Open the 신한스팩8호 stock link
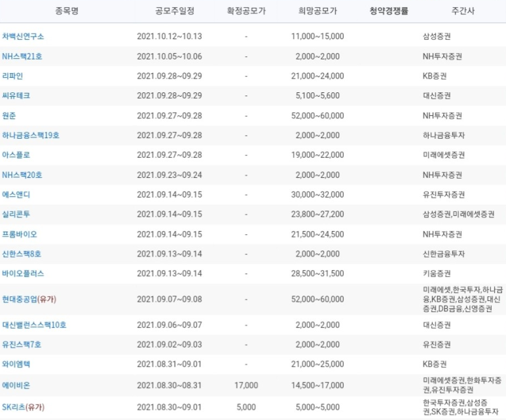 coord(22,254)
